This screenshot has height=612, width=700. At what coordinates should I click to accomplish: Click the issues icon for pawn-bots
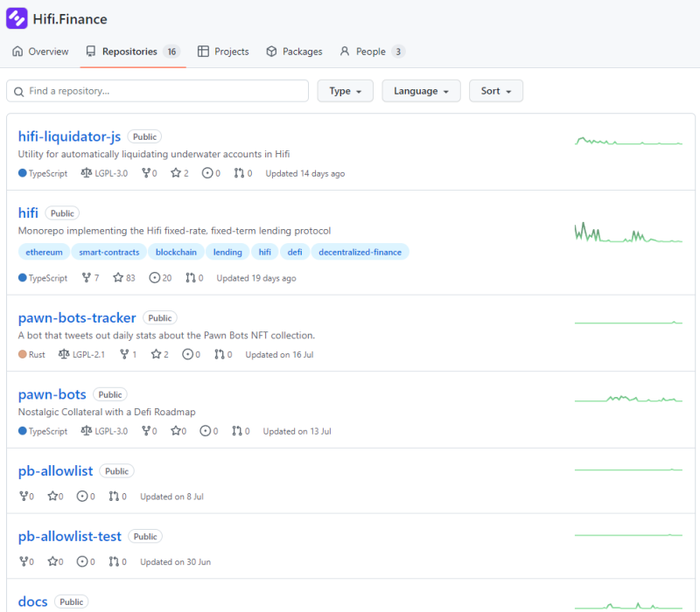tap(205, 431)
